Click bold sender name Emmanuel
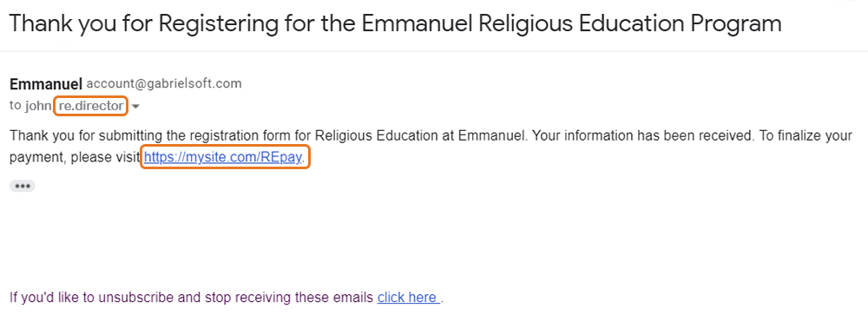 click(46, 84)
